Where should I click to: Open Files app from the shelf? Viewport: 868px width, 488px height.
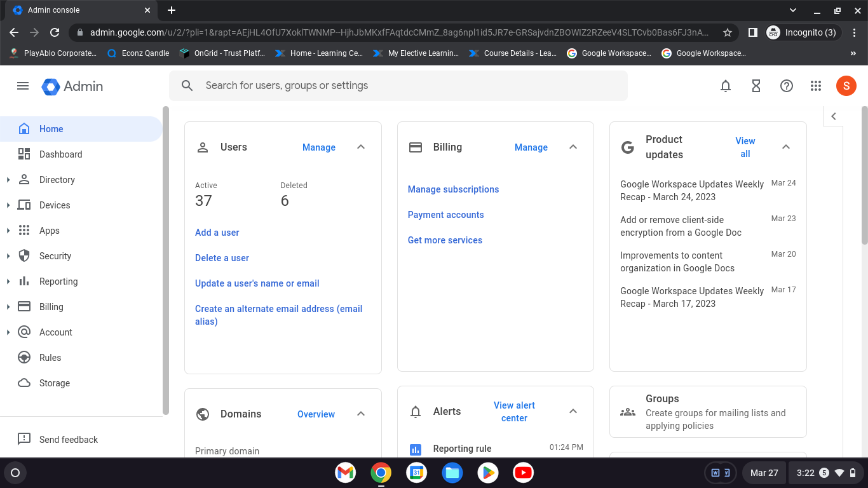tap(452, 473)
